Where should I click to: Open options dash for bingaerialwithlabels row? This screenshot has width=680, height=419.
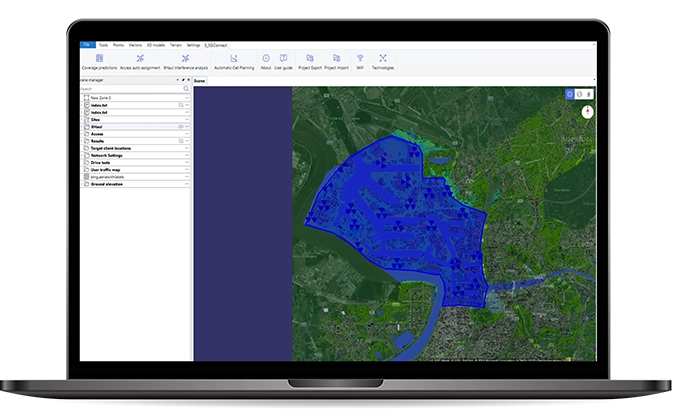click(187, 177)
